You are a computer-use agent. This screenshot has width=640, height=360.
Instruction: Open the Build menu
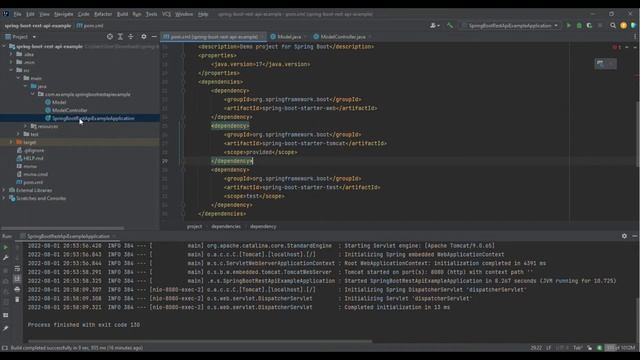point(122,14)
